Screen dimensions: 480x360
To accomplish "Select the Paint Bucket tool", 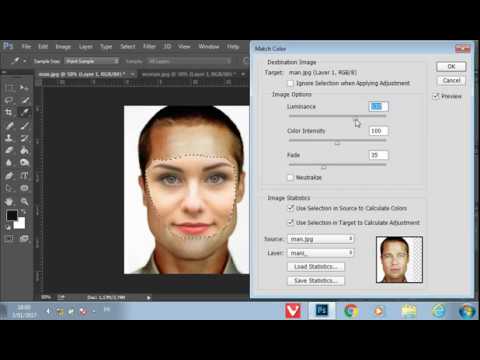I will [24, 150].
